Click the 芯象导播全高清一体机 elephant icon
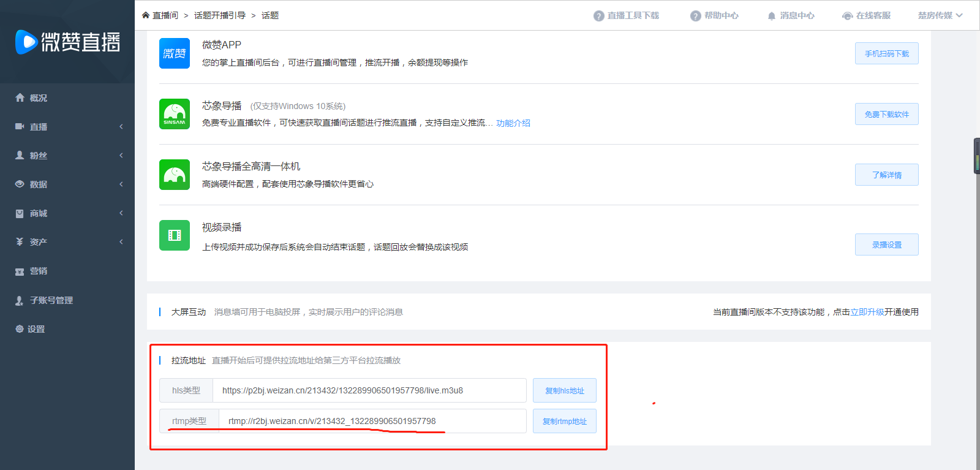 pos(175,175)
